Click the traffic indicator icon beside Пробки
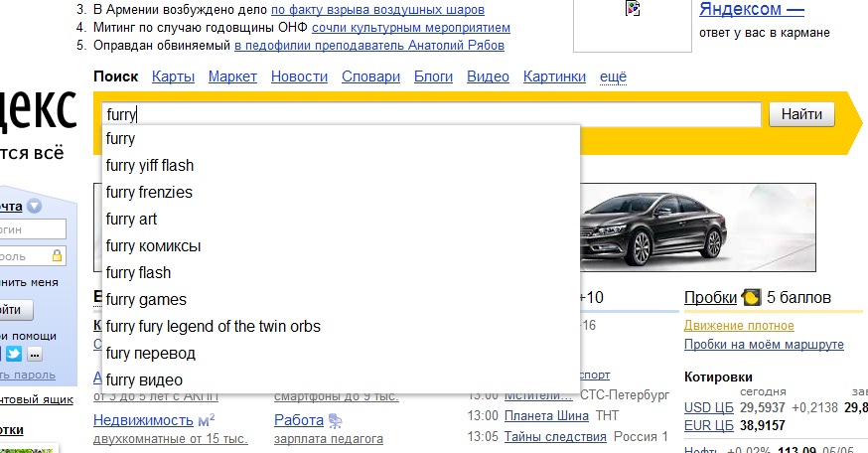 751,297
